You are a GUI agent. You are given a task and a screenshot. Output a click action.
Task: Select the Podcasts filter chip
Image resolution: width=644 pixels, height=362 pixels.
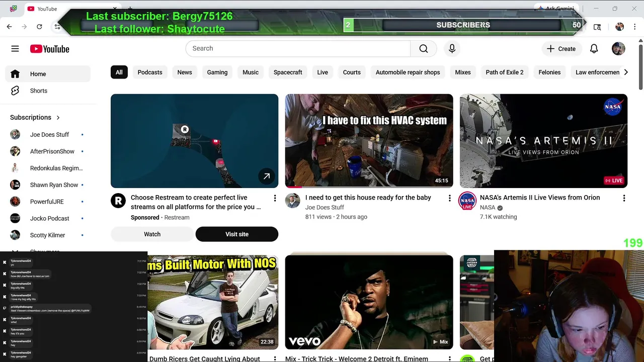click(150, 72)
